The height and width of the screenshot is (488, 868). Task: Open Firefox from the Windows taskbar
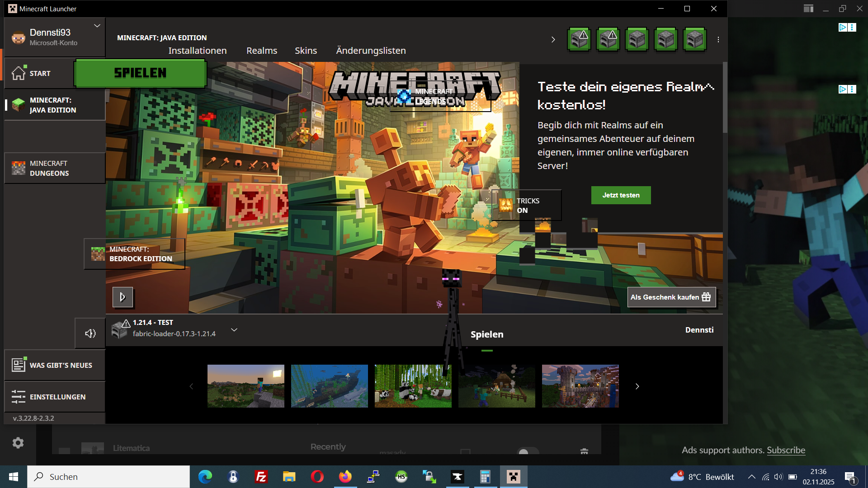click(x=345, y=477)
